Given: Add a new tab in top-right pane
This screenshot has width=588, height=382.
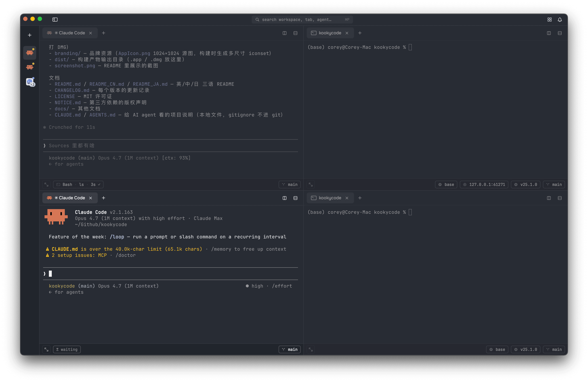Looking at the screenshot, I should pos(360,33).
